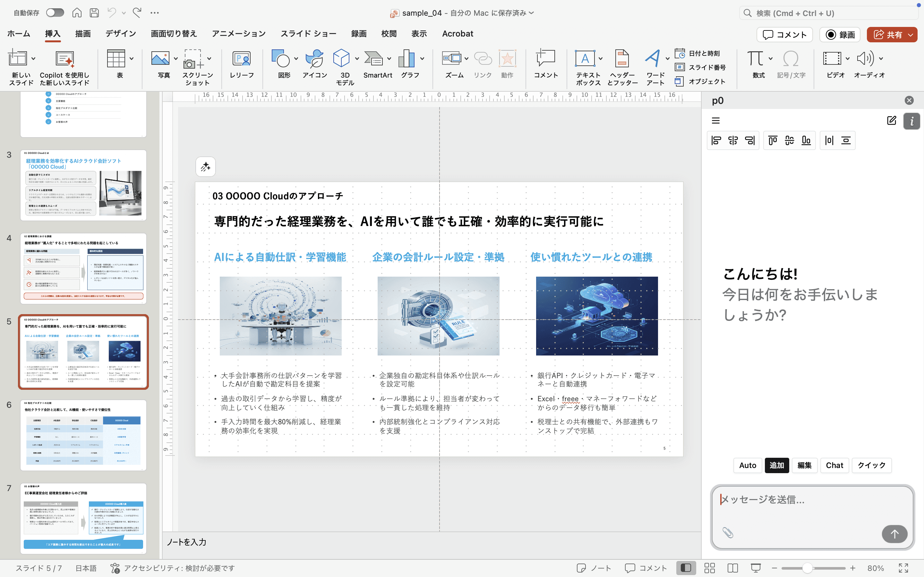Screen dimensions: 924x577
Task: Click the Comment (コメント) button at the top right
Action: coord(785,35)
